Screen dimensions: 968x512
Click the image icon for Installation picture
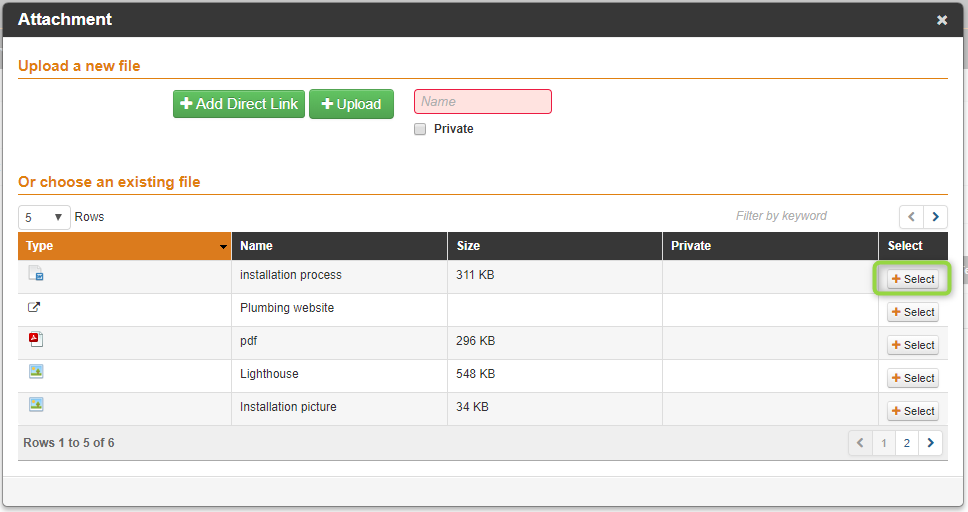point(36,404)
